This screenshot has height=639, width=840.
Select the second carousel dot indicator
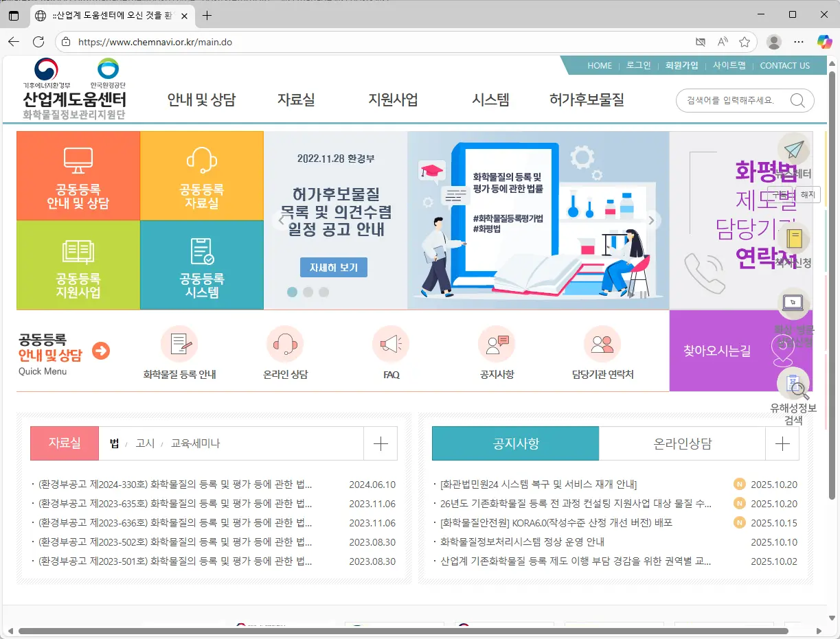[308, 292]
